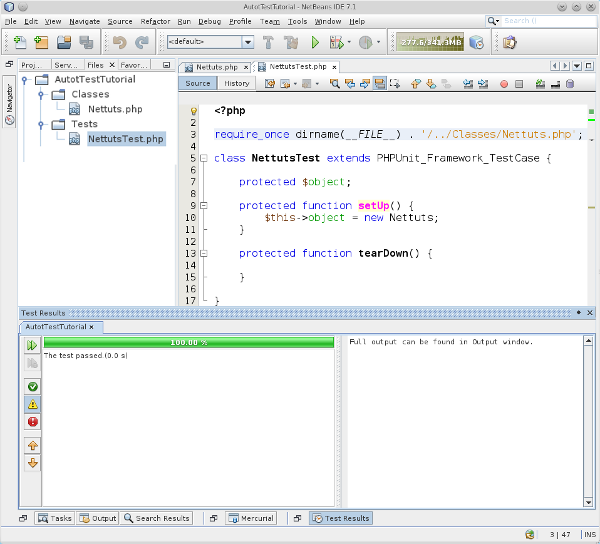Viewport: 600px width, 544px height.
Task: Switch to the Services panel tab
Action: [66, 65]
